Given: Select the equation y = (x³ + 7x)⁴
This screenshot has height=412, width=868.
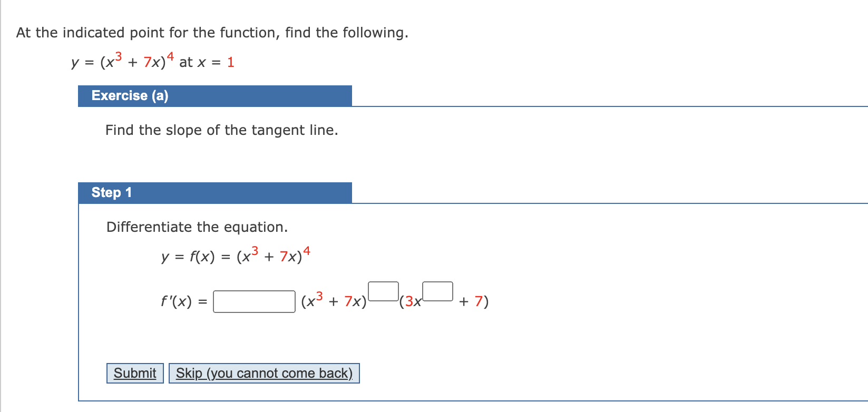Looking at the screenshot, I should click(x=124, y=61).
